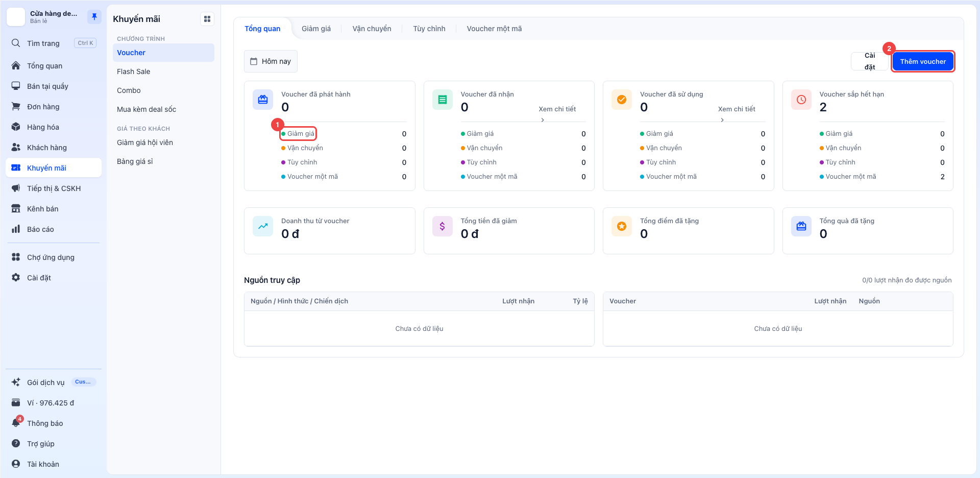Click the Voucher đã phát hành gift icon
This screenshot has height=478, width=980.
click(263, 100)
